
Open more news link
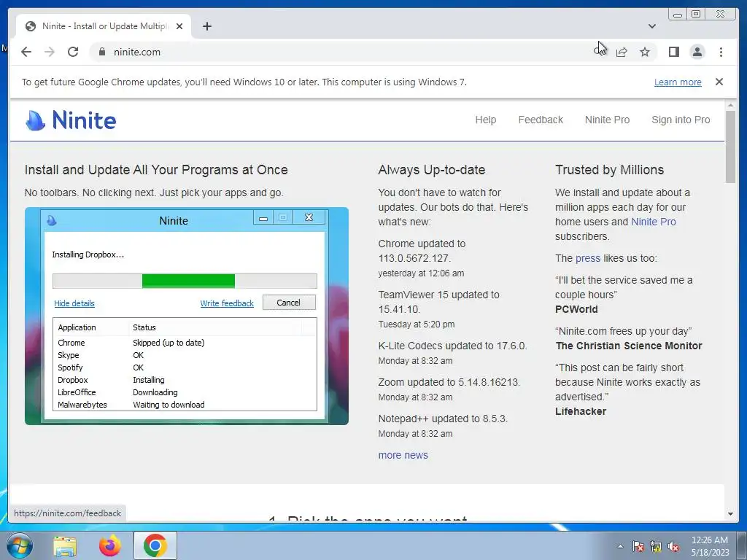[403, 455]
